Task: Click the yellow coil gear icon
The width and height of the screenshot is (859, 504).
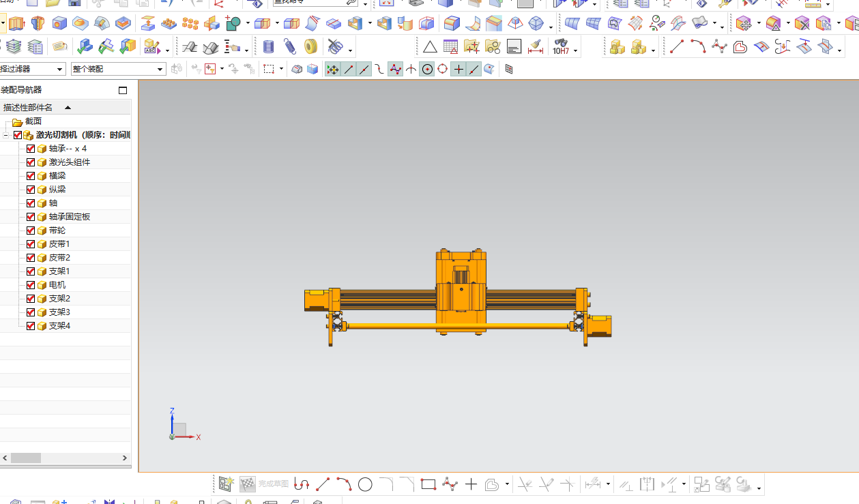Action: point(311,47)
